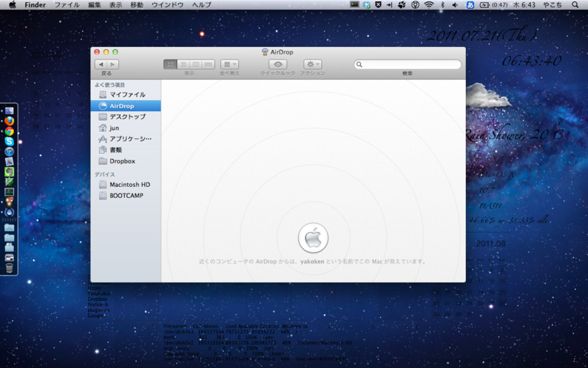This screenshot has height=368, width=588.
Task: Go back with the left arrow toolbar button
Action: (x=101, y=64)
